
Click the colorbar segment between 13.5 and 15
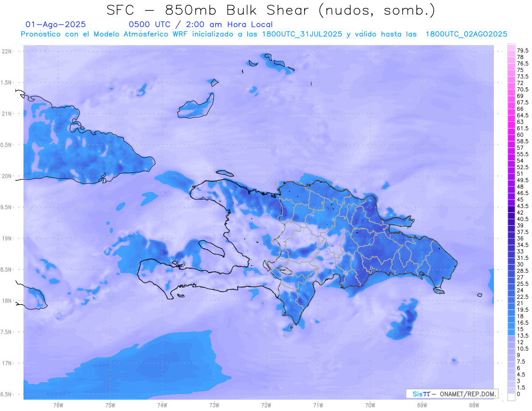click(511, 333)
